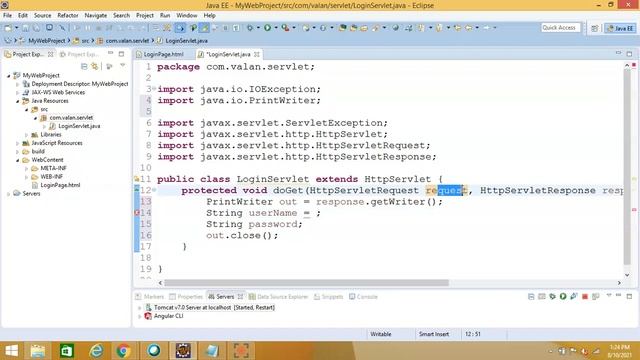
Task: Click the Save disk toolbar icon
Action: 25,28
